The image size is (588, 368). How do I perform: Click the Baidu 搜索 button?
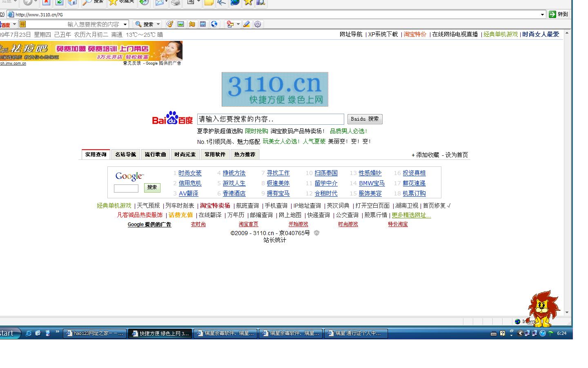pyautogui.click(x=365, y=119)
